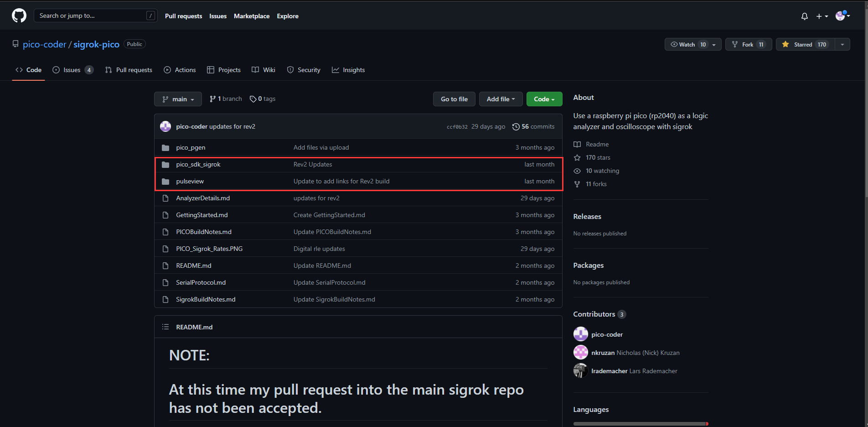The image size is (868, 427).
Task: Open the user avatar menu
Action: point(842,16)
